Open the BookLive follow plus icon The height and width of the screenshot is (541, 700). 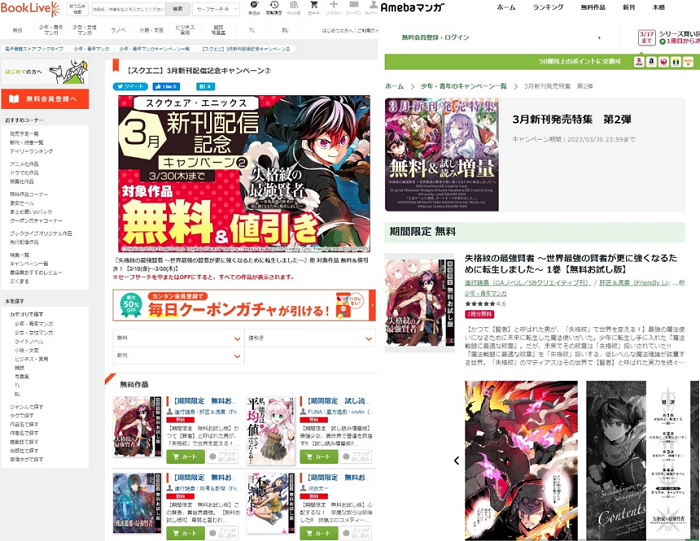333,8
